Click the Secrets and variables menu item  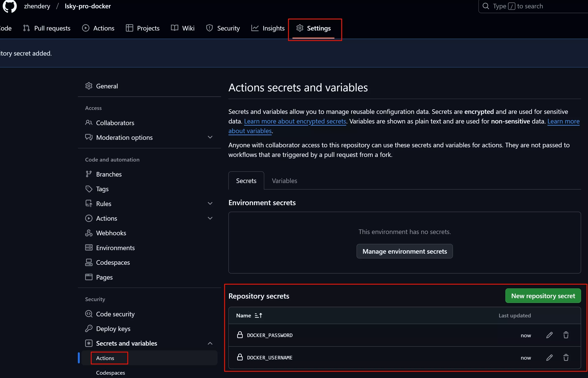coord(126,343)
